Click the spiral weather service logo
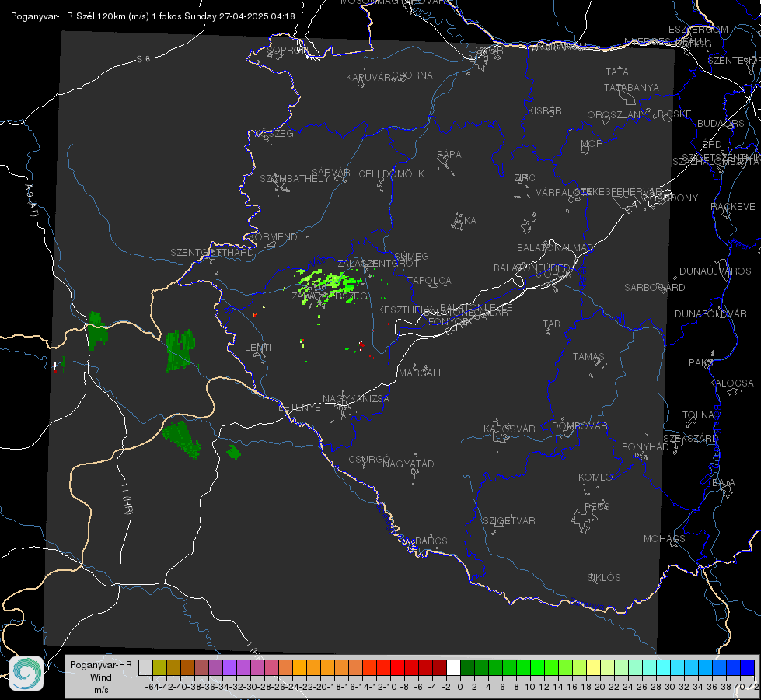761x700 pixels. (x=26, y=674)
